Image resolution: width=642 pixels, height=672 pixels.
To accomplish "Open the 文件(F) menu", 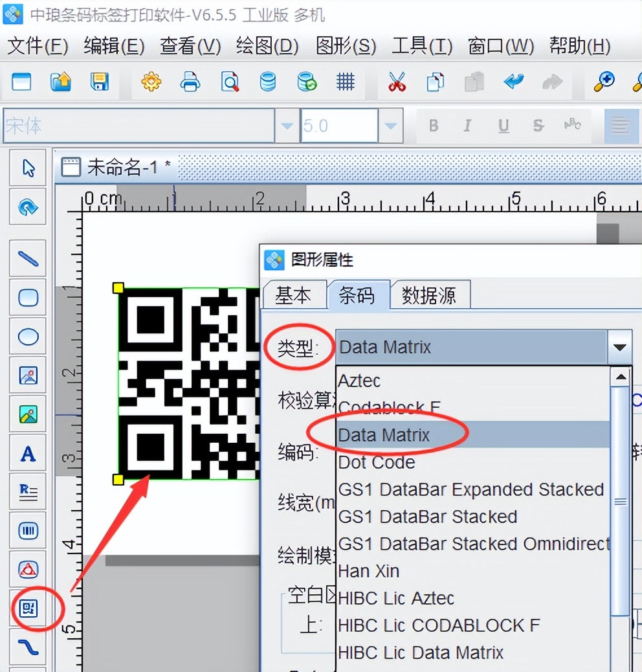I will (x=38, y=46).
